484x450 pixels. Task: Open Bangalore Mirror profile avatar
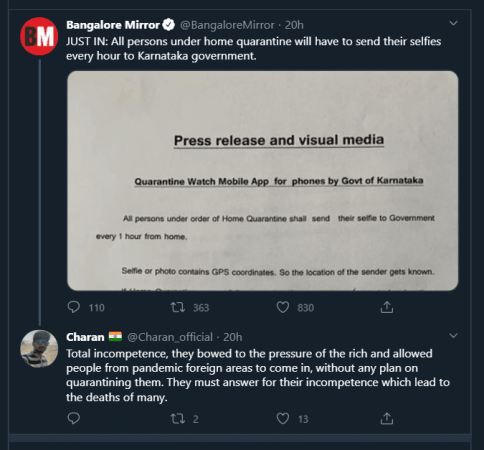pyautogui.click(x=39, y=36)
